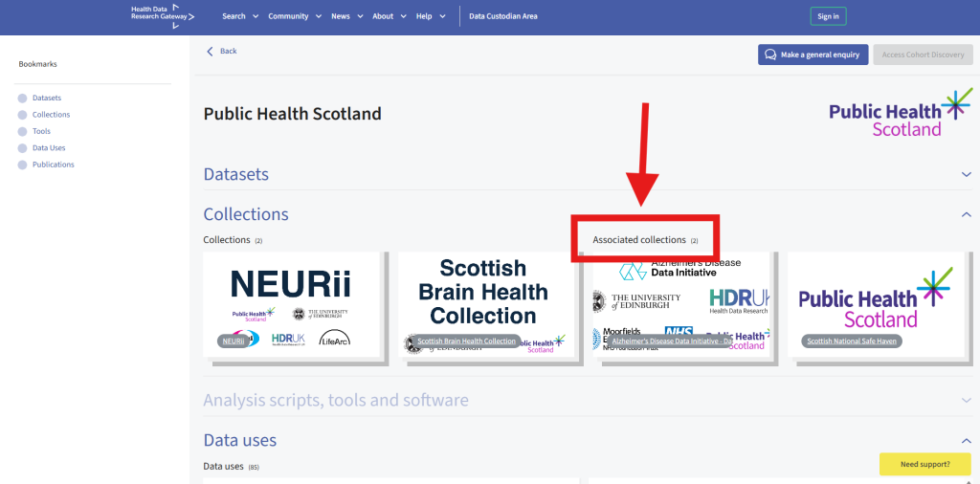
Task: Open the Scottish National Safe Haven card
Action: pos(876,304)
